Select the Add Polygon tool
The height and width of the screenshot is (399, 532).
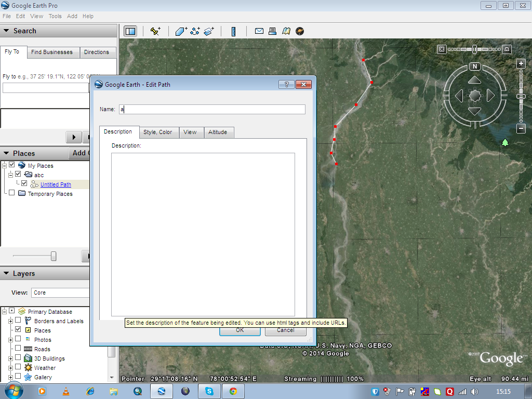click(180, 31)
